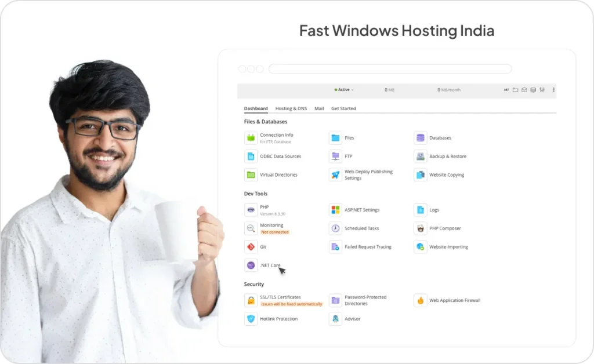The height and width of the screenshot is (364, 594).
Task: Open the three-dot overflow menu
Action: (x=553, y=90)
